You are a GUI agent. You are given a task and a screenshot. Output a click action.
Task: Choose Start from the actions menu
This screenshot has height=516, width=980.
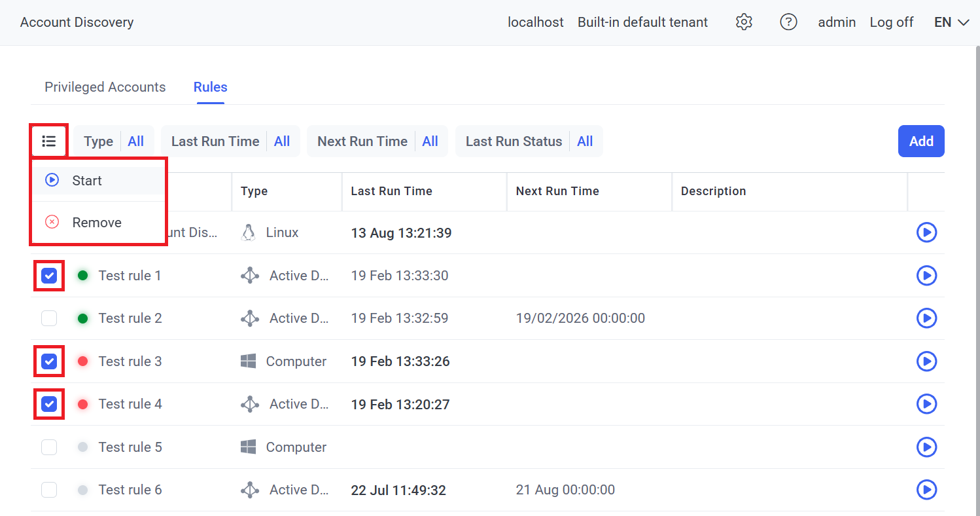[87, 181]
